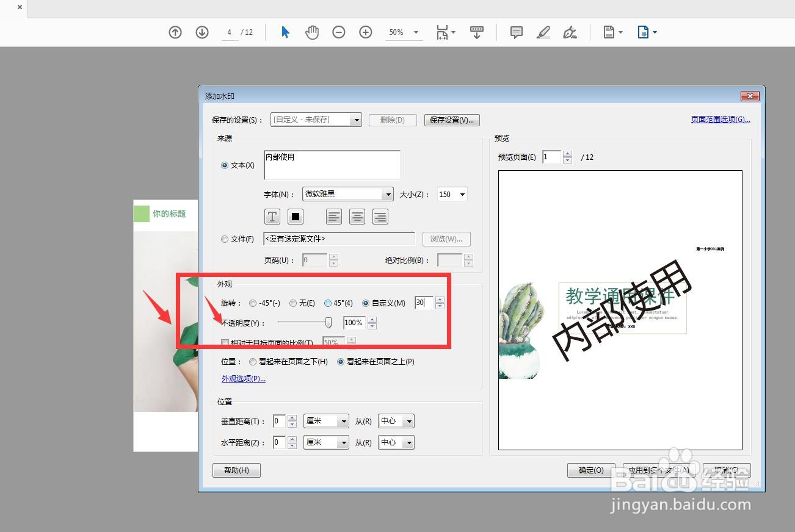The height and width of the screenshot is (532, 795).
Task: Open 水平距离 从(R) origin dropdown
Action: pyautogui.click(x=396, y=442)
